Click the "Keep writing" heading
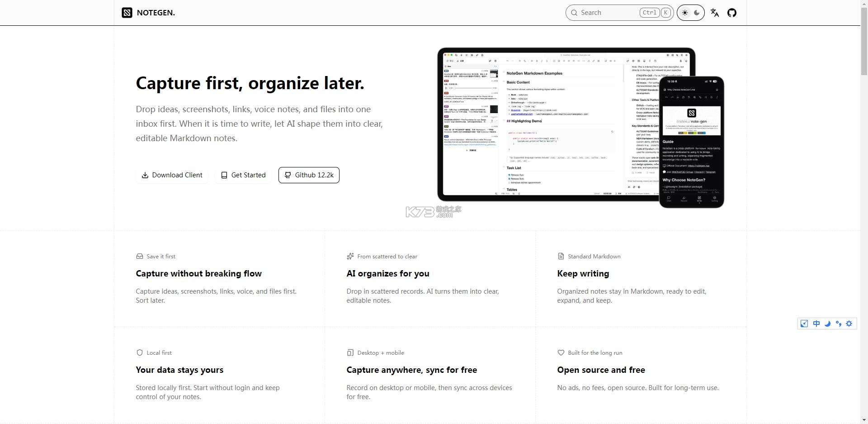This screenshot has width=868, height=424. pos(583,274)
